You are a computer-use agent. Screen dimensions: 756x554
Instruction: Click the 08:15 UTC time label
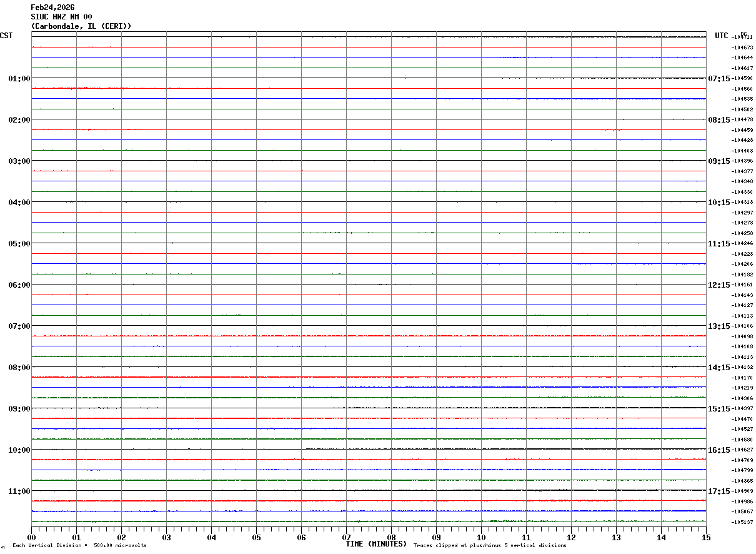(719, 120)
